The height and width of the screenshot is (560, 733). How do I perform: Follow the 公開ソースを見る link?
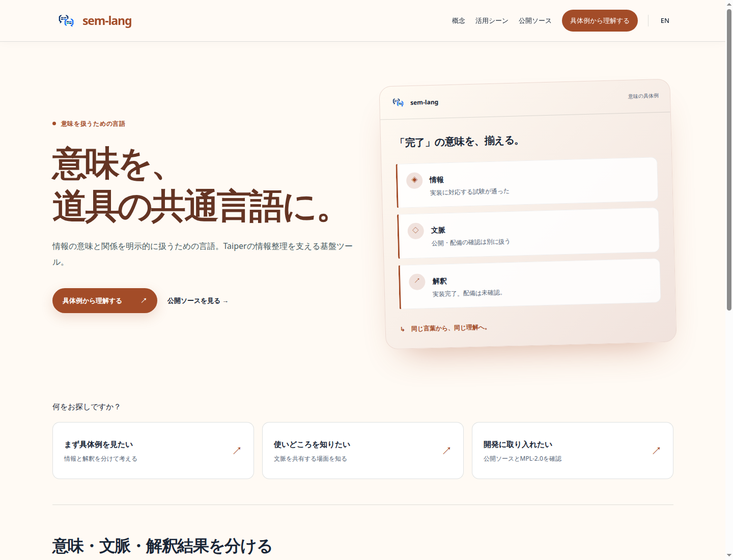pos(198,301)
